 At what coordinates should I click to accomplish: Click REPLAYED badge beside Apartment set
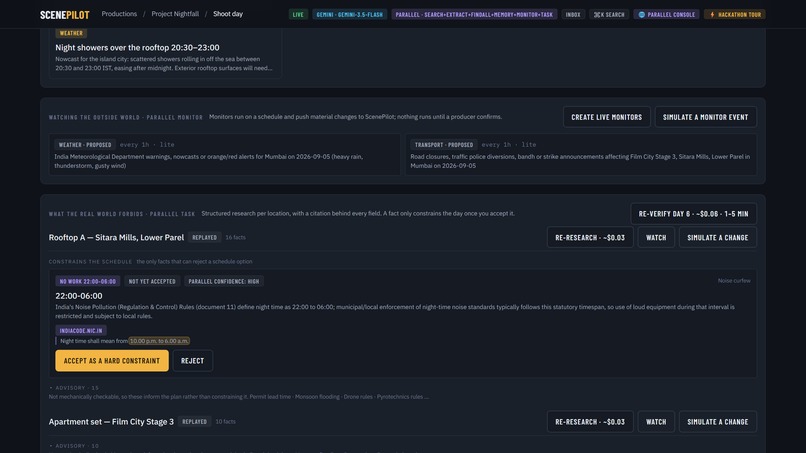point(194,422)
